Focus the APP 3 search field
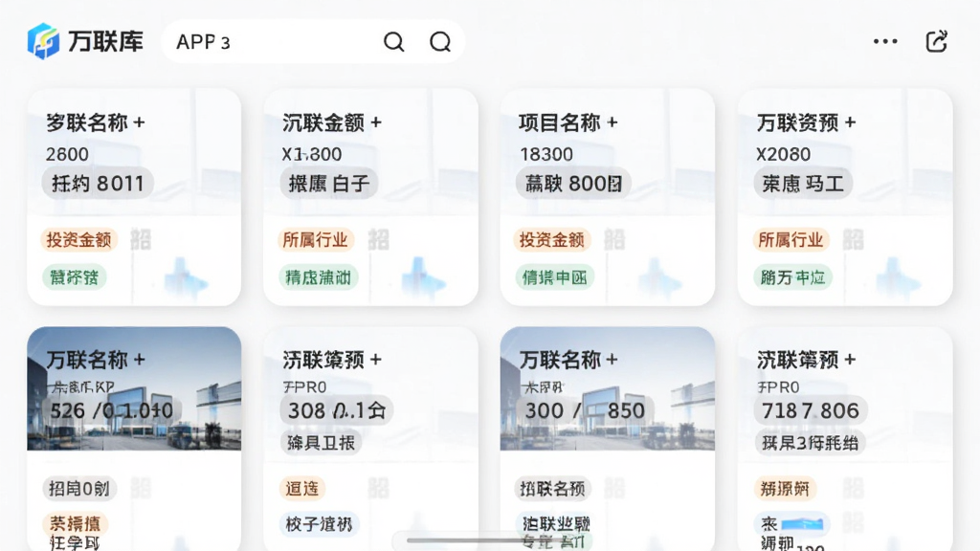 [313, 42]
